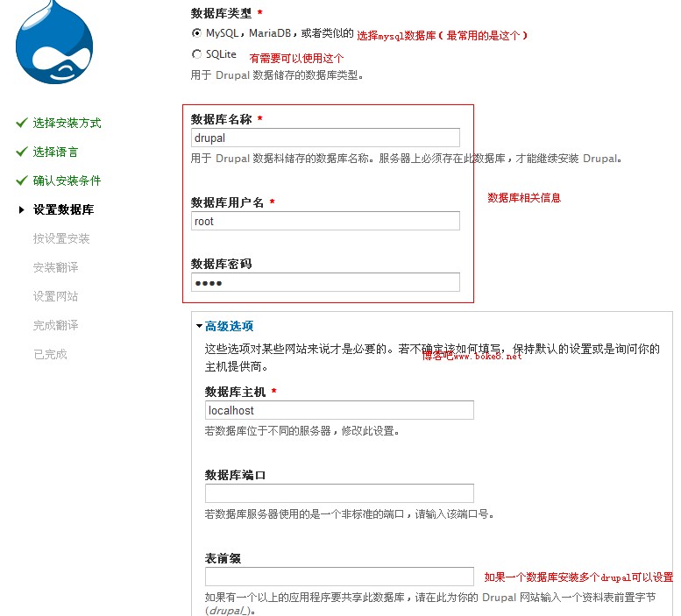Viewport: 681px width, 616px height.
Task: Click the 选择安装方式 step text
Action: coord(67,124)
